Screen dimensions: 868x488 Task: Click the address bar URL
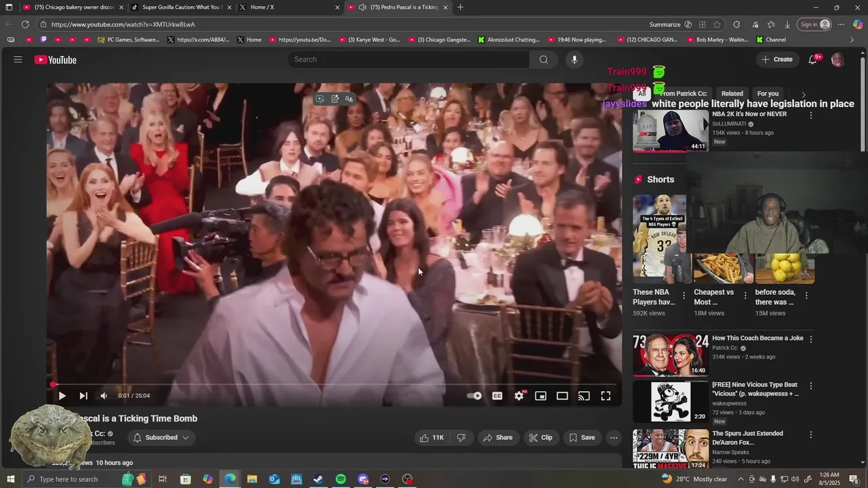click(123, 24)
